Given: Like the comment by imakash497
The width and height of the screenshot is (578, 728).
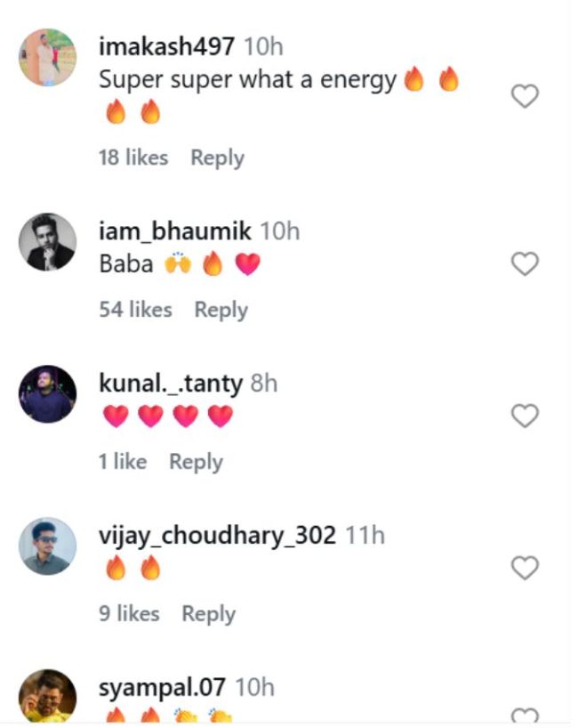Looking at the screenshot, I should [x=525, y=96].
